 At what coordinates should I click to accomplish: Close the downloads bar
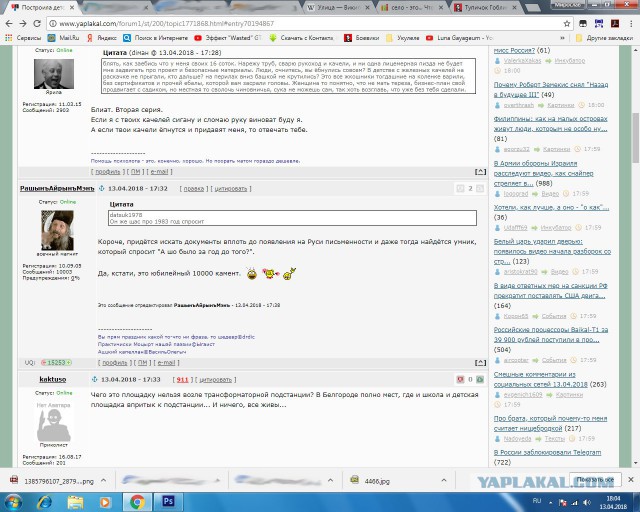(631, 480)
